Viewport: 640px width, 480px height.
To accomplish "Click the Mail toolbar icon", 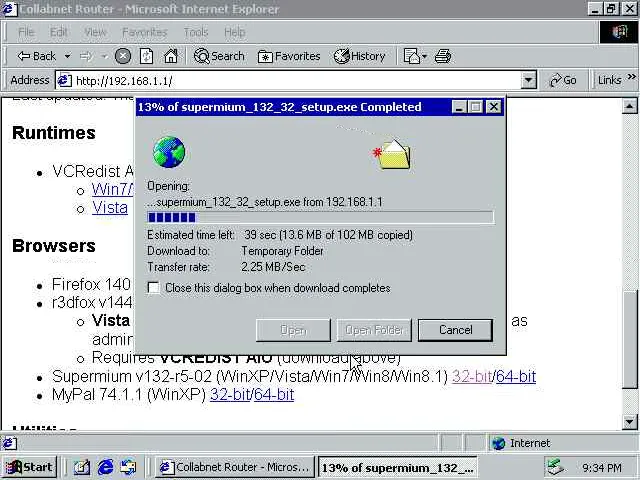I will (411, 56).
